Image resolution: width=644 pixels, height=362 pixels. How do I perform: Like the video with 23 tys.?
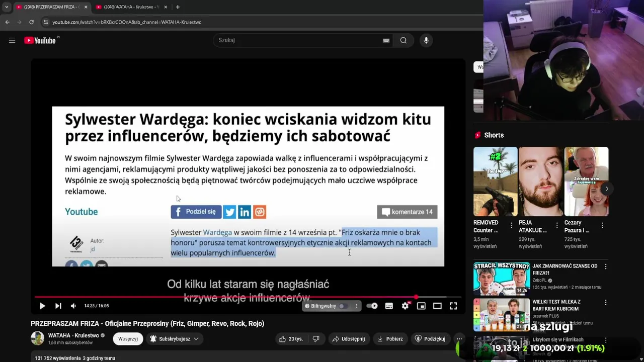[x=290, y=339]
